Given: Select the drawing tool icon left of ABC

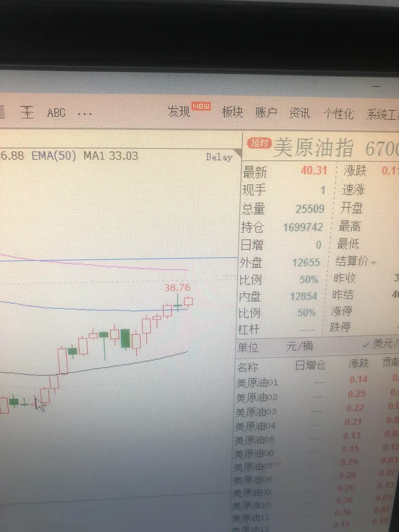Looking at the screenshot, I should [x=27, y=112].
